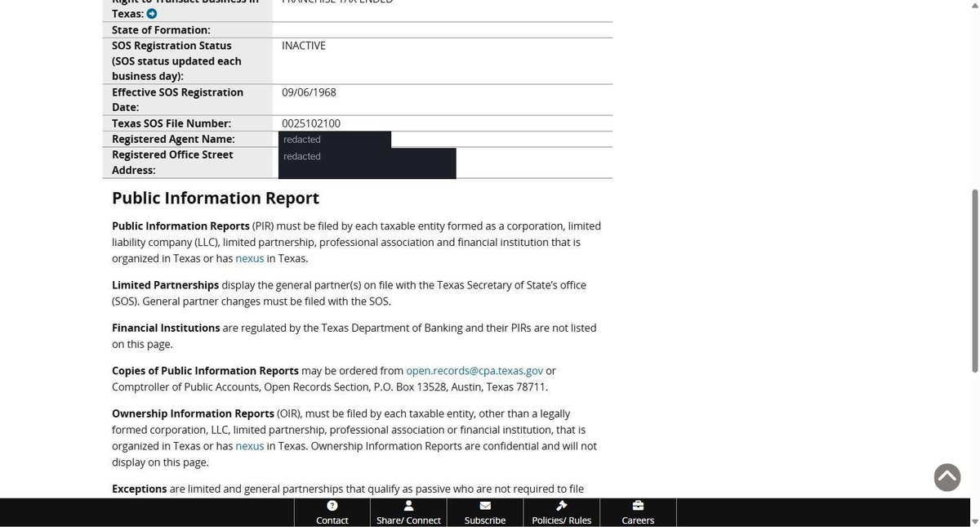The width and height of the screenshot is (980, 527).
Task: Click the Contact question mark icon
Action: (332, 506)
